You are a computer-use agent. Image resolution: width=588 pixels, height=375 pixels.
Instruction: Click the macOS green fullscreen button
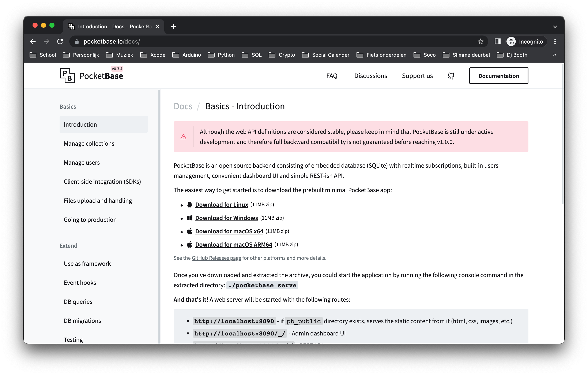pyautogui.click(x=52, y=25)
